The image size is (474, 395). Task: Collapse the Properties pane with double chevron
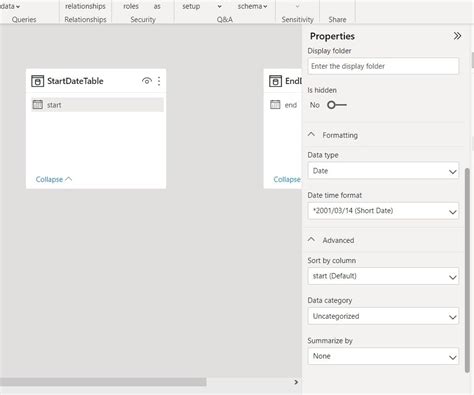pyautogui.click(x=457, y=36)
